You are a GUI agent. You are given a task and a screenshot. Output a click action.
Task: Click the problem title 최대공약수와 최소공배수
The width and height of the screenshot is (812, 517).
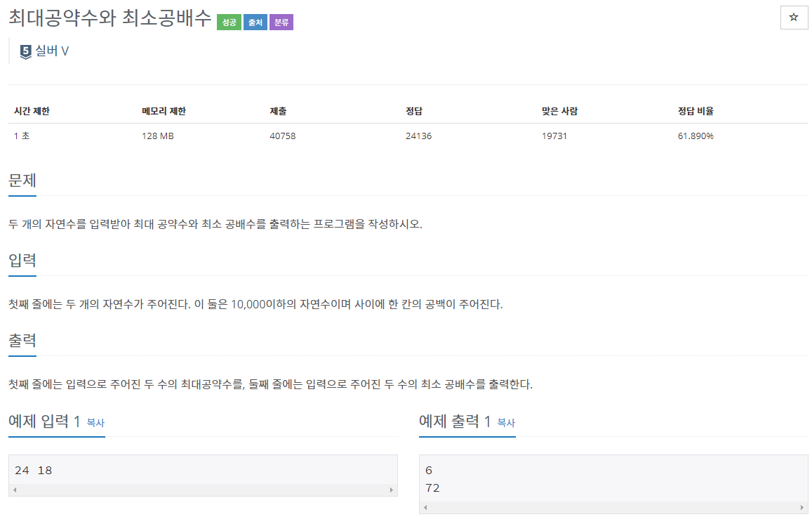110,18
